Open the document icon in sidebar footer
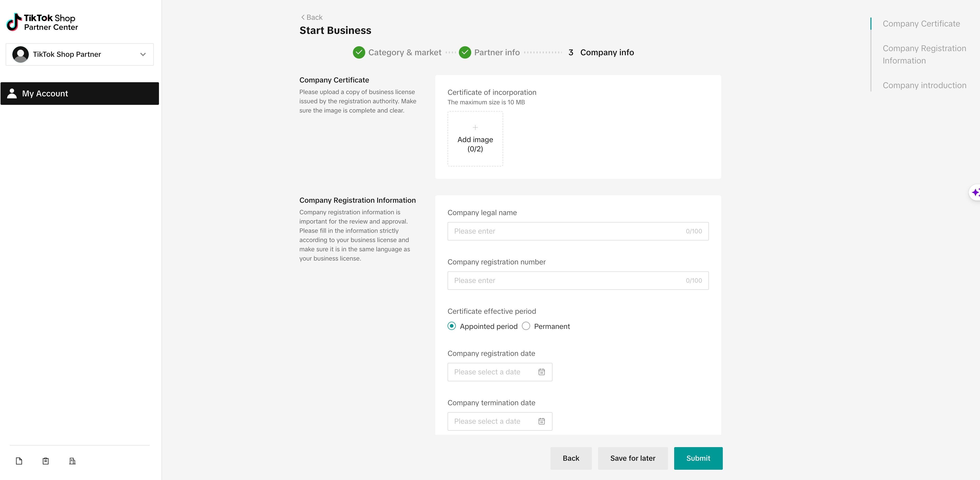Screen dimensions: 980x480 click(x=19, y=461)
